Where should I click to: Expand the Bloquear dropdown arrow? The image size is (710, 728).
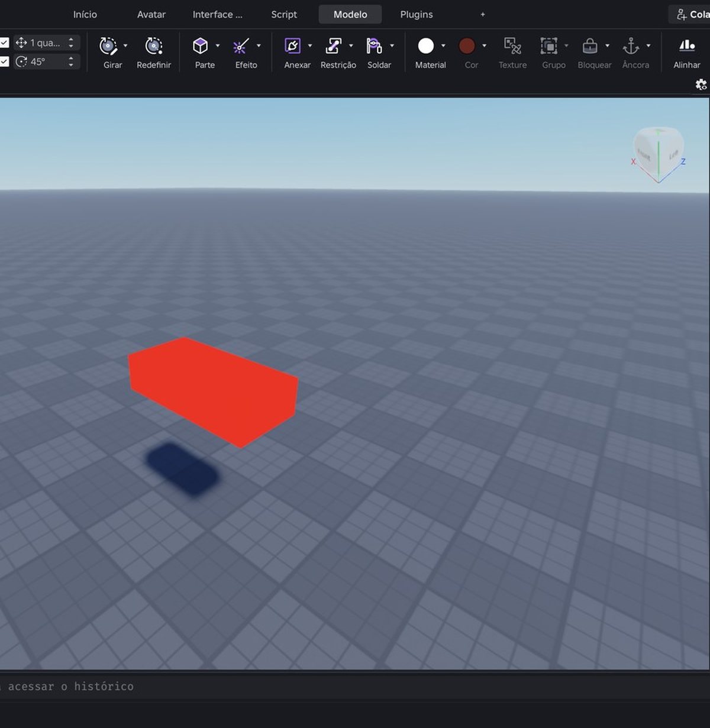tap(607, 46)
